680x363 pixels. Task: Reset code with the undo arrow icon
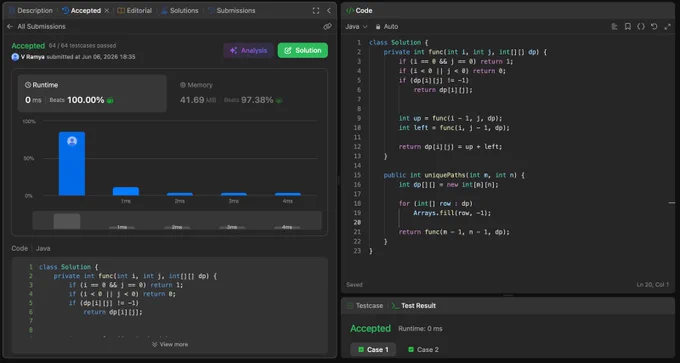click(654, 26)
